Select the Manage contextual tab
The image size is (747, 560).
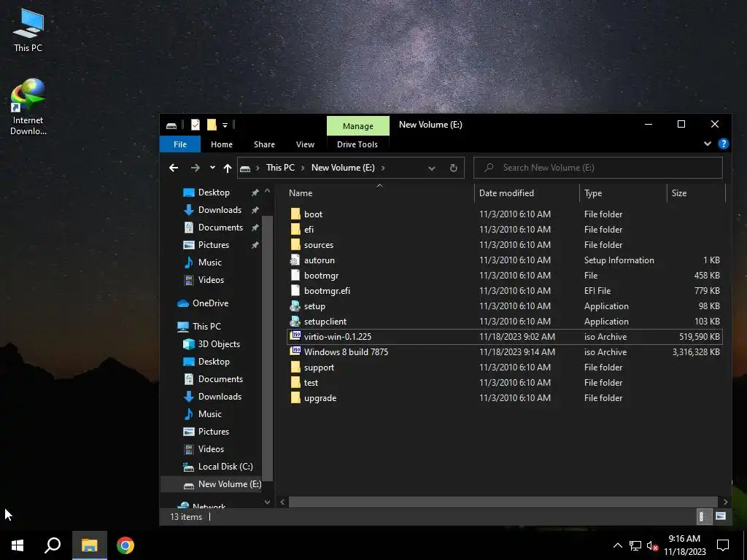[357, 125]
